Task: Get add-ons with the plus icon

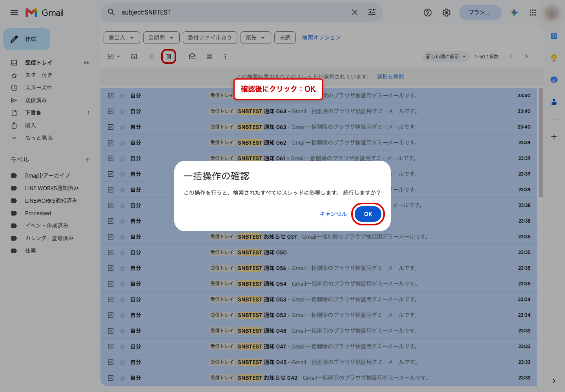Action: 554,137
